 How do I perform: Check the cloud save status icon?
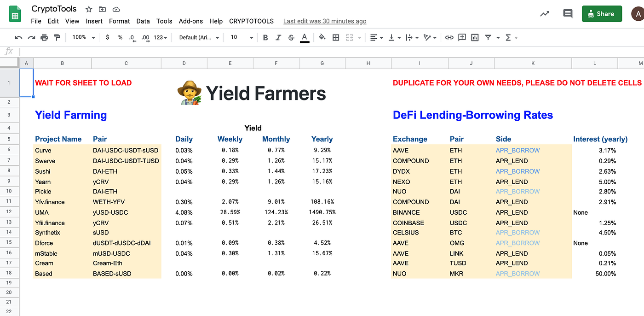pos(116,9)
